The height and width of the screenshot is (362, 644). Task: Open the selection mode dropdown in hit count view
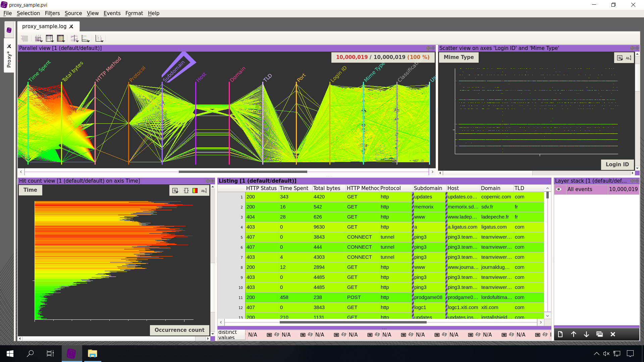tap(175, 190)
